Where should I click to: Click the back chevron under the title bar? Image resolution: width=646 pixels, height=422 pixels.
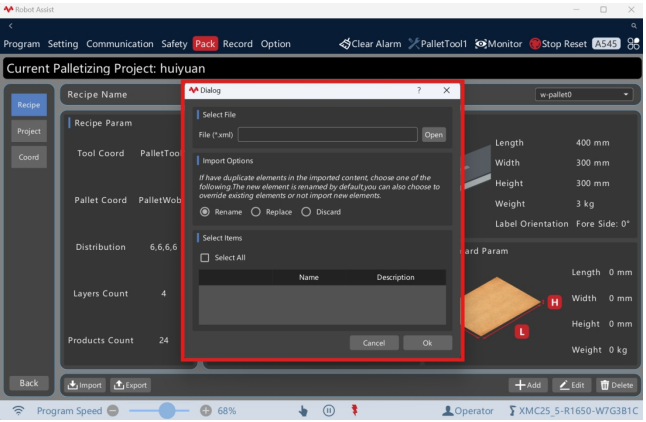click(x=11, y=26)
